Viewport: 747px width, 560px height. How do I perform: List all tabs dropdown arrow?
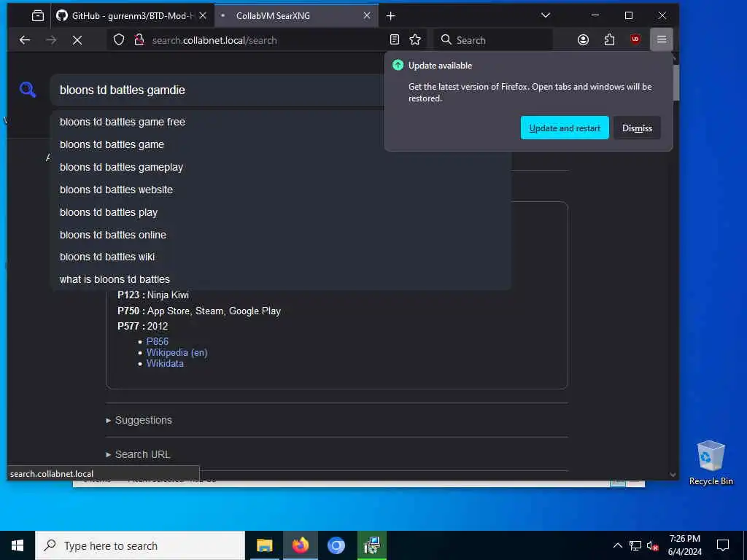tap(546, 15)
